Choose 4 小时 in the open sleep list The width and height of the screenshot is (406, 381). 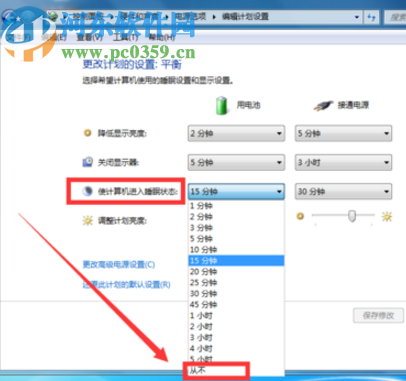tap(236, 349)
